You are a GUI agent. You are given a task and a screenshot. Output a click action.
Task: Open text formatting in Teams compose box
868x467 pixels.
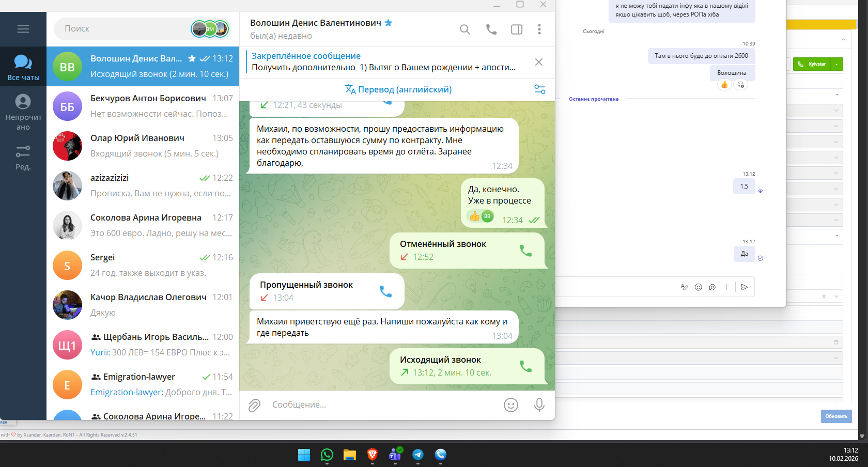click(684, 287)
